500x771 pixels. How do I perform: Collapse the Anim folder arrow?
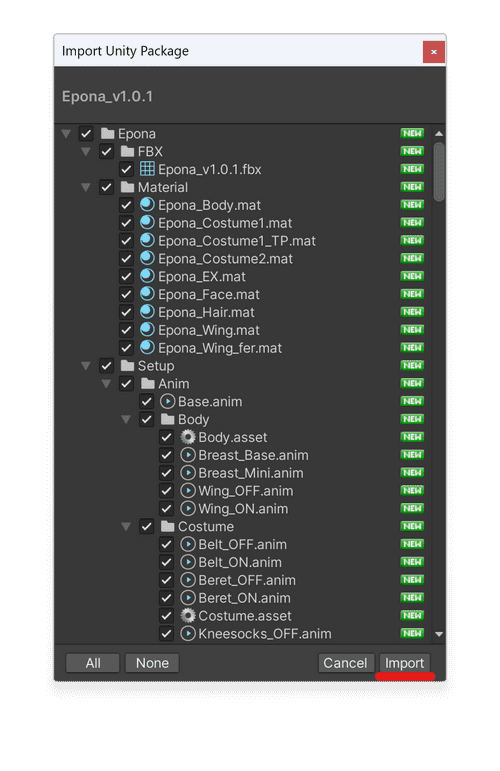coord(106,384)
